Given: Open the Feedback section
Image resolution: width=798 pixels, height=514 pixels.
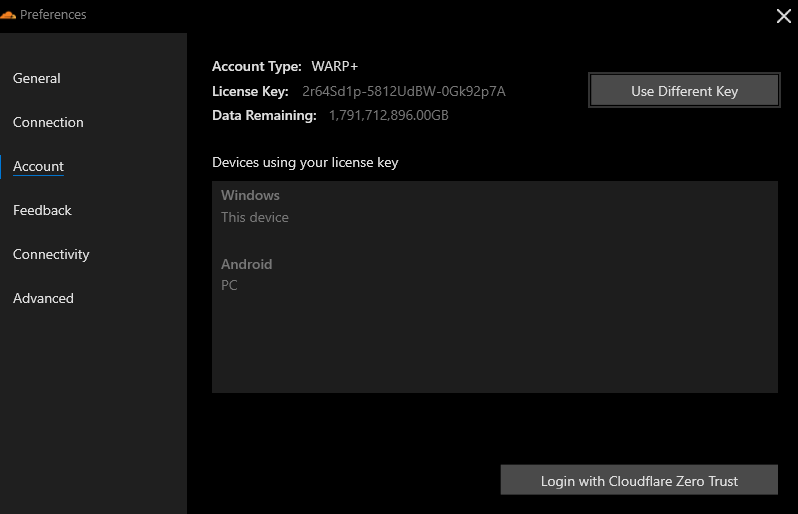Looking at the screenshot, I should (x=42, y=210).
